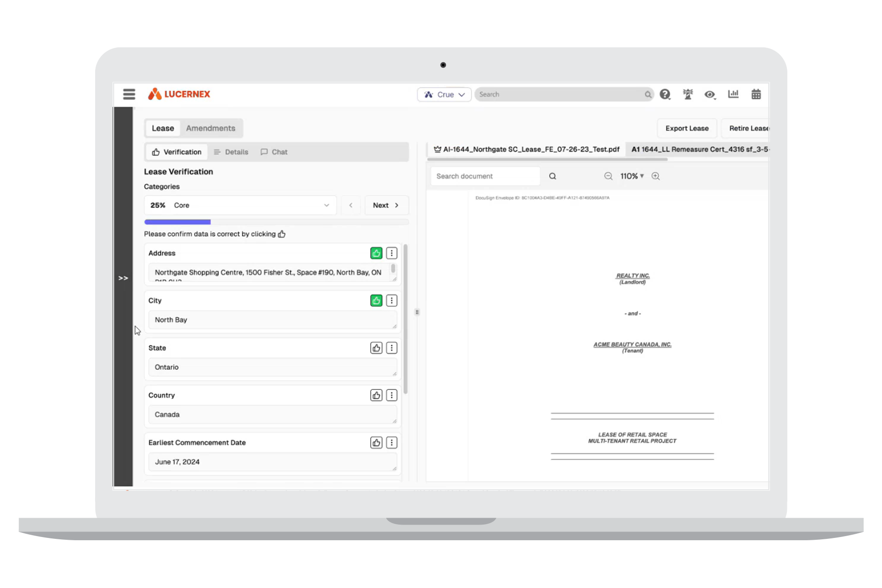Select the Verification tab
882x588 pixels.
(x=177, y=152)
